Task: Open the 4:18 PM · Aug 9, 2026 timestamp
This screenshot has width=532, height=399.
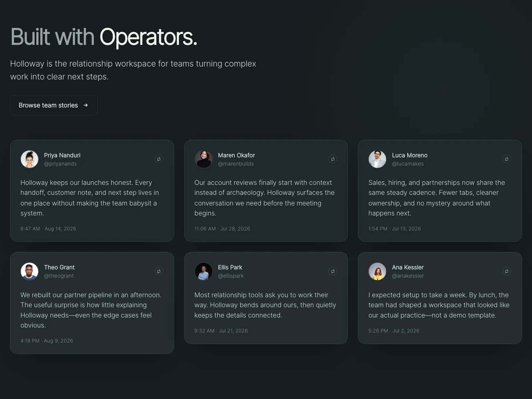Action: pyautogui.click(x=47, y=341)
